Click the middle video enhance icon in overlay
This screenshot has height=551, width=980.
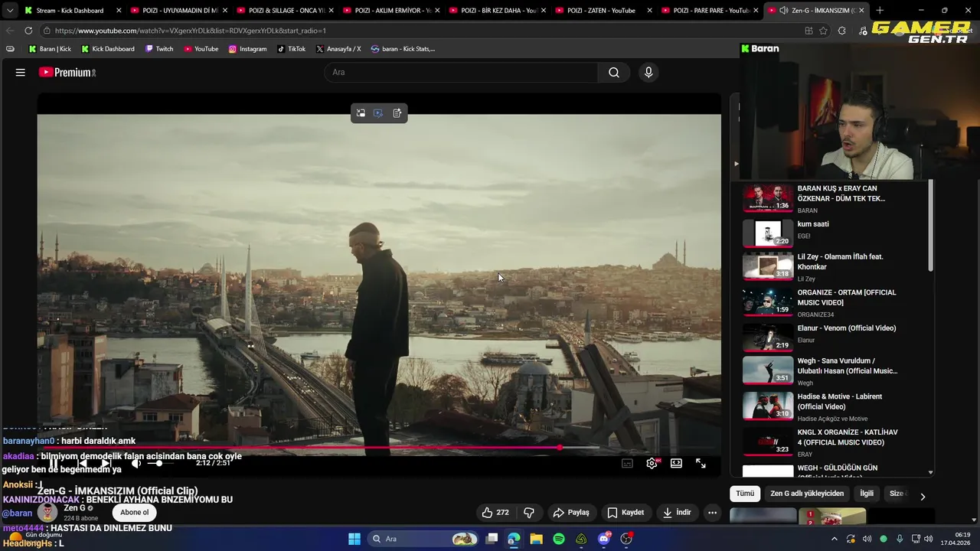click(378, 113)
